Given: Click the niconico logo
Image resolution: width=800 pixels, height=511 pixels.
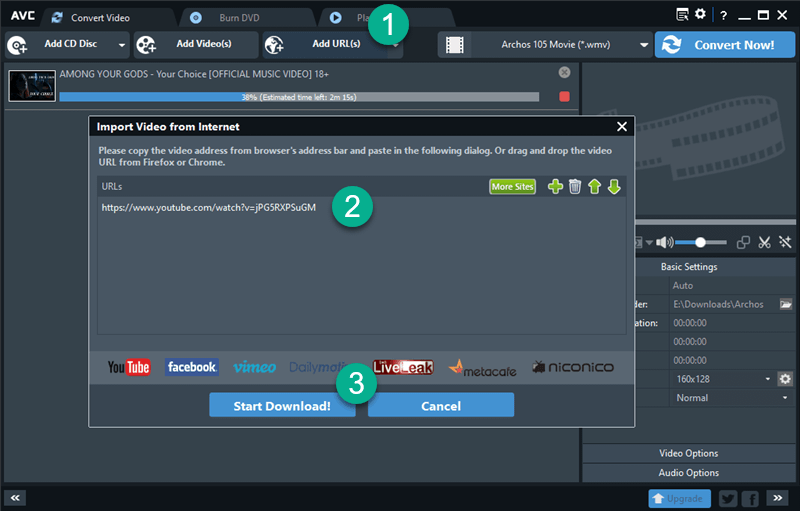Looking at the screenshot, I should [x=573, y=367].
